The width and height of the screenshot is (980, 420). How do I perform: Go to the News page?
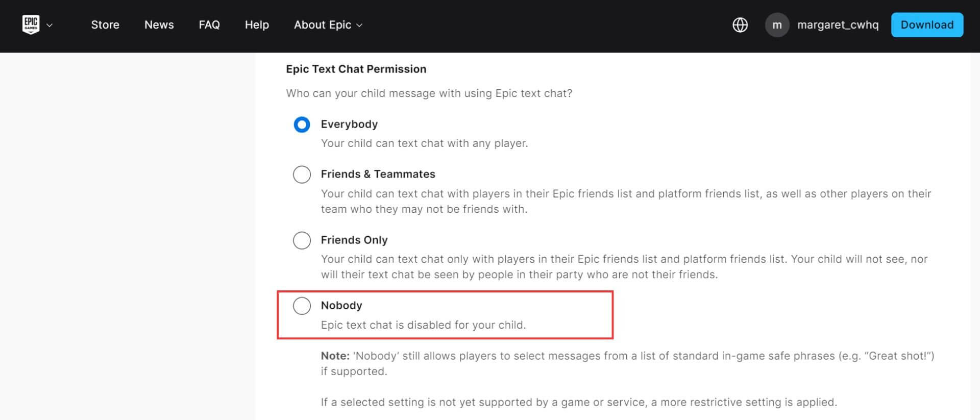(x=159, y=25)
